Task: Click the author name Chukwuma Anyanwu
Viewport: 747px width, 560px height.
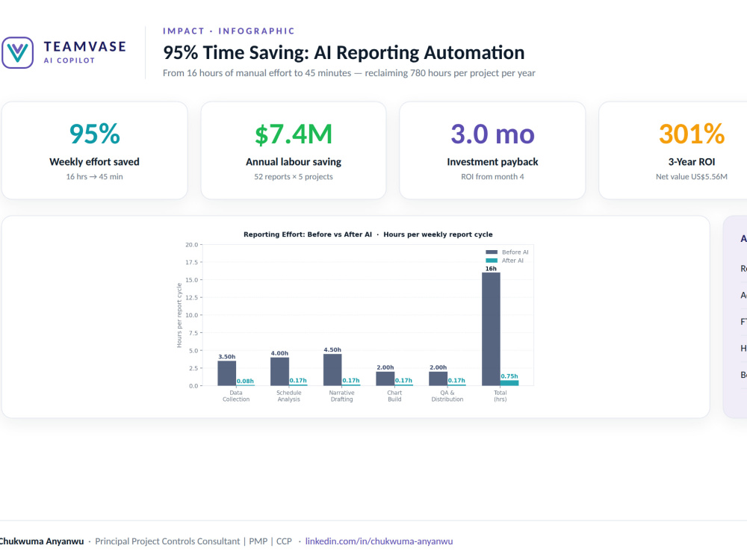Action: click(x=41, y=541)
